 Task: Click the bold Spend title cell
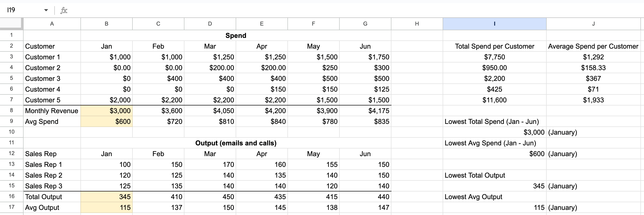(236, 36)
